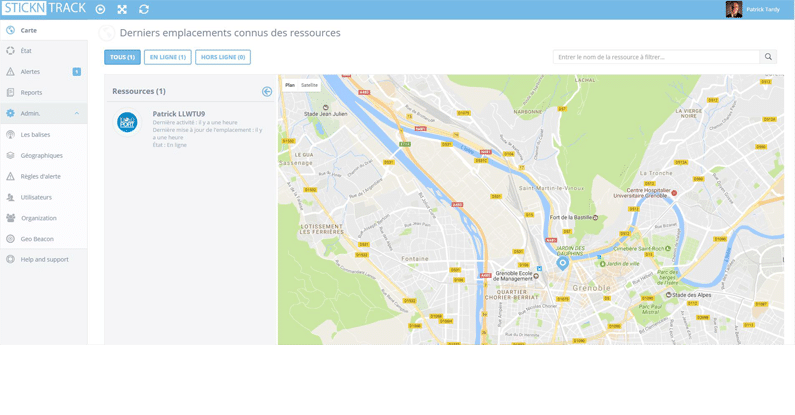Collapse the Admin. menu chevron
Image resolution: width=795 pixels, height=415 pixels.
(77, 114)
